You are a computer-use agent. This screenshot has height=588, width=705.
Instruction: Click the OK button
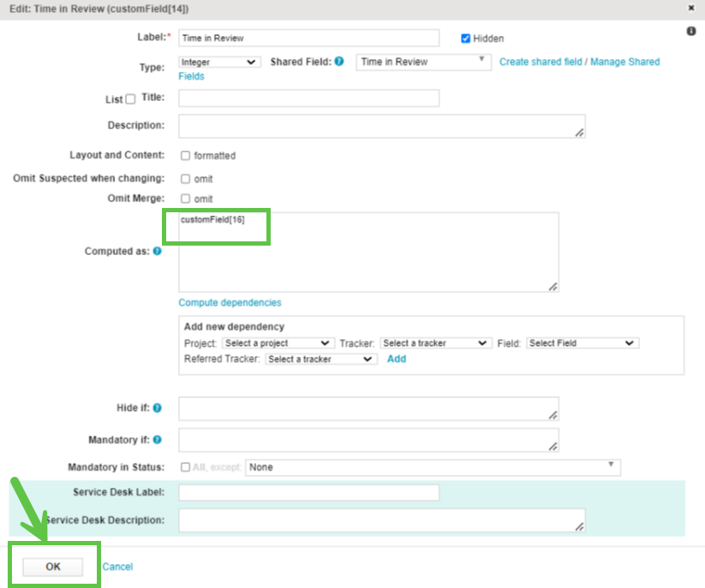pyautogui.click(x=53, y=567)
